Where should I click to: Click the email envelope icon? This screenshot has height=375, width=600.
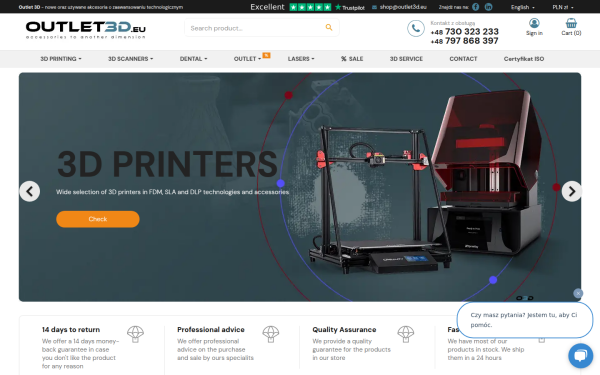pyautogui.click(x=374, y=7)
